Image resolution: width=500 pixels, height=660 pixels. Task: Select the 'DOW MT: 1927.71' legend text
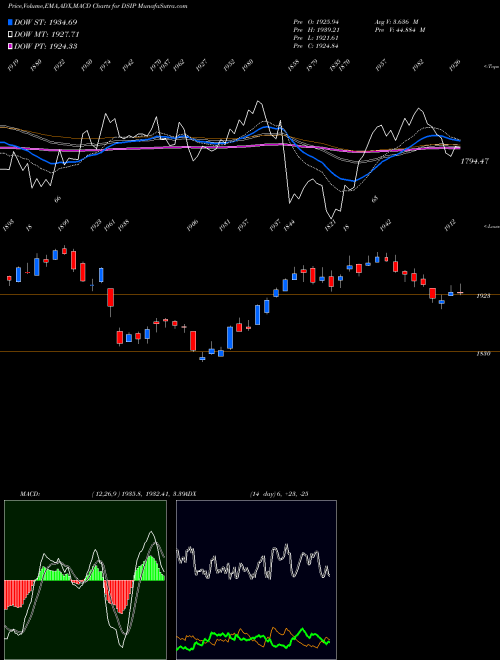click(47, 34)
